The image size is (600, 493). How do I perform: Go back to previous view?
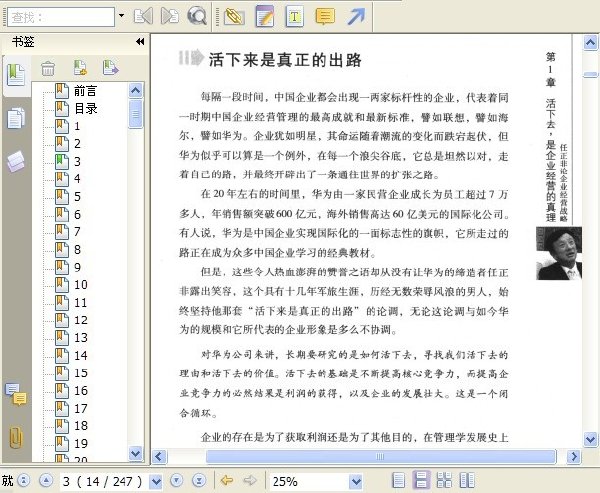(x=227, y=480)
